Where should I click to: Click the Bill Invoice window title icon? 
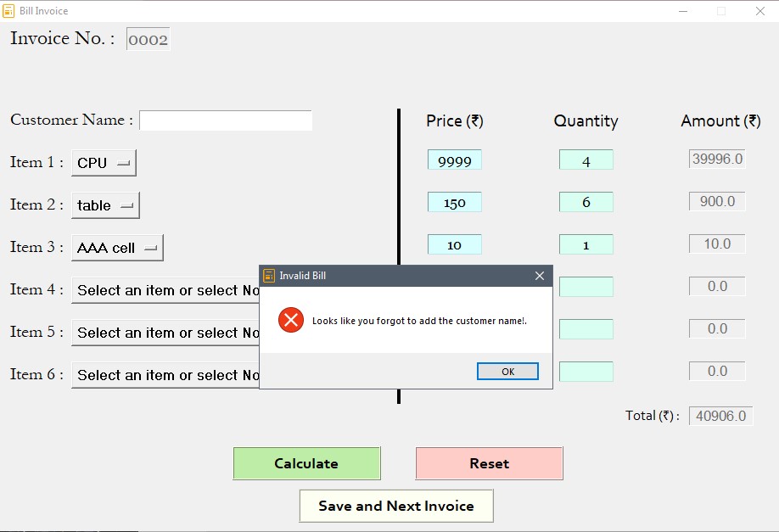coord(9,11)
